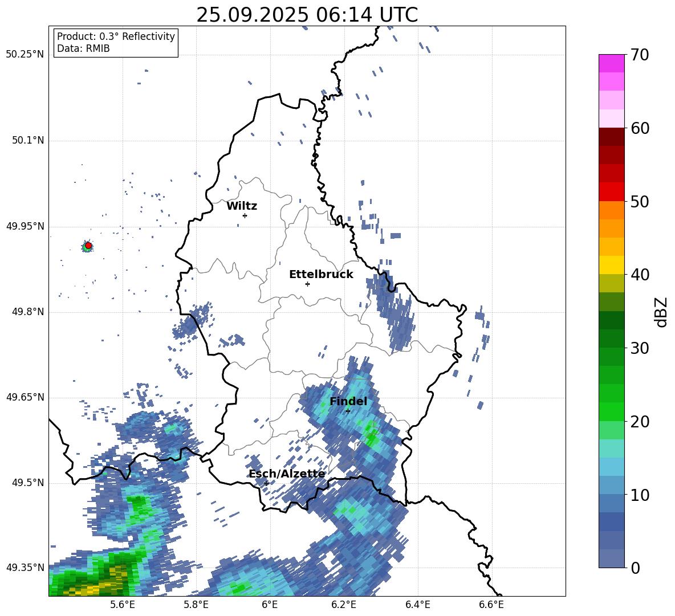Viewport: 675px width, 616px height.
Task: Click the colorbar tick value 40
Action: 640,275
